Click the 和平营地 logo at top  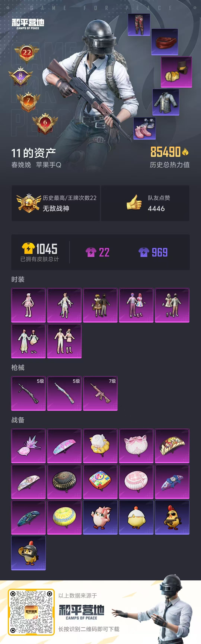click(x=28, y=24)
